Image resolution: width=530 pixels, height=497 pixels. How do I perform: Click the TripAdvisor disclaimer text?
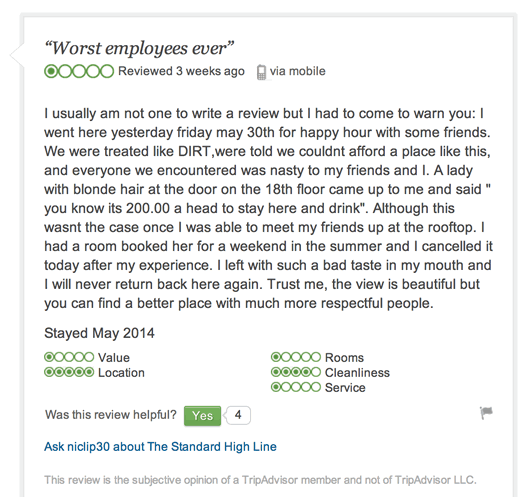pyautogui.click(x=260, y=480)
